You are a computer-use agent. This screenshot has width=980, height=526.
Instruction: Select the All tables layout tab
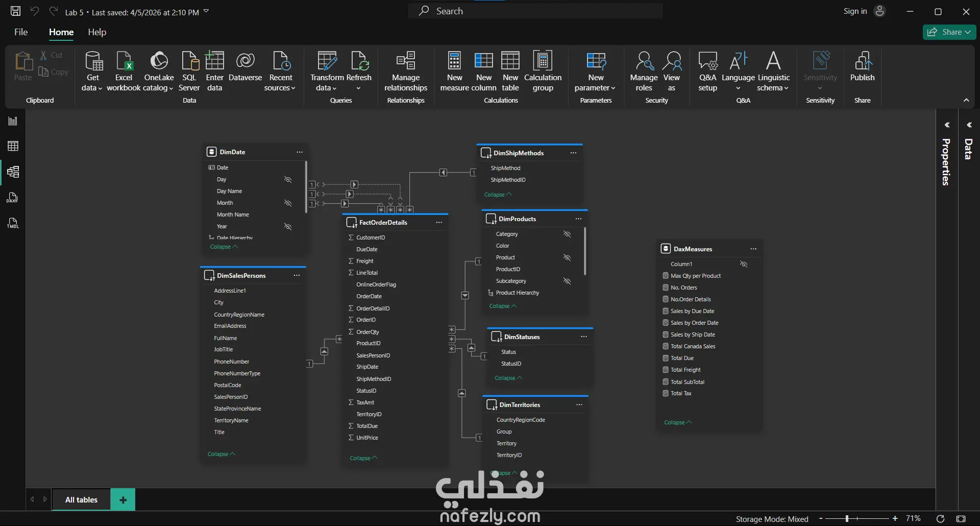(x=81, y=500)
